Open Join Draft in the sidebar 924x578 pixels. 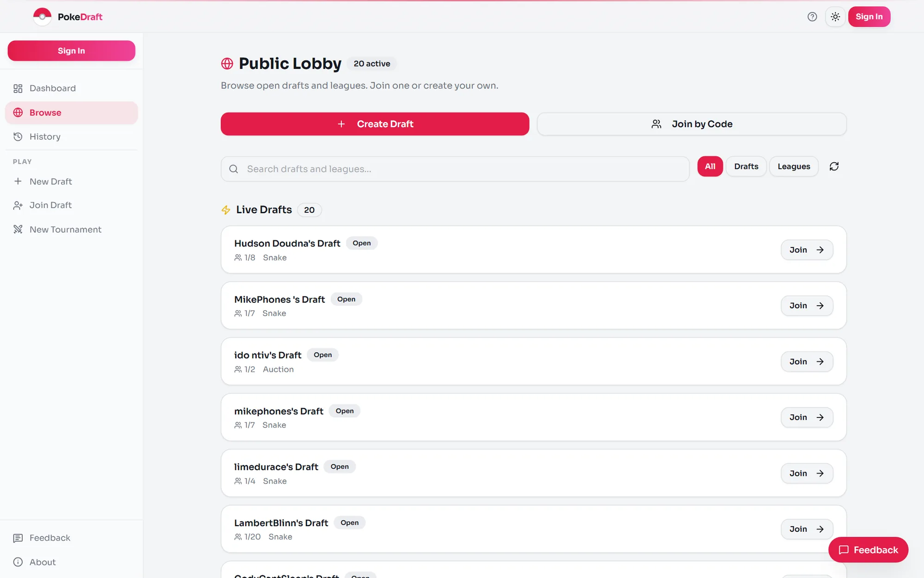pos(72,205)
